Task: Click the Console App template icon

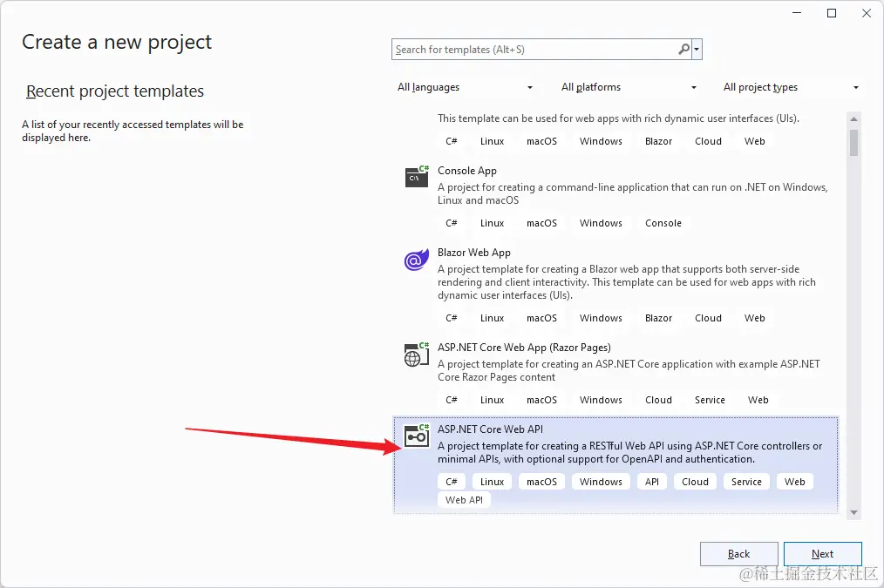Action: click(x=417, y=176)
